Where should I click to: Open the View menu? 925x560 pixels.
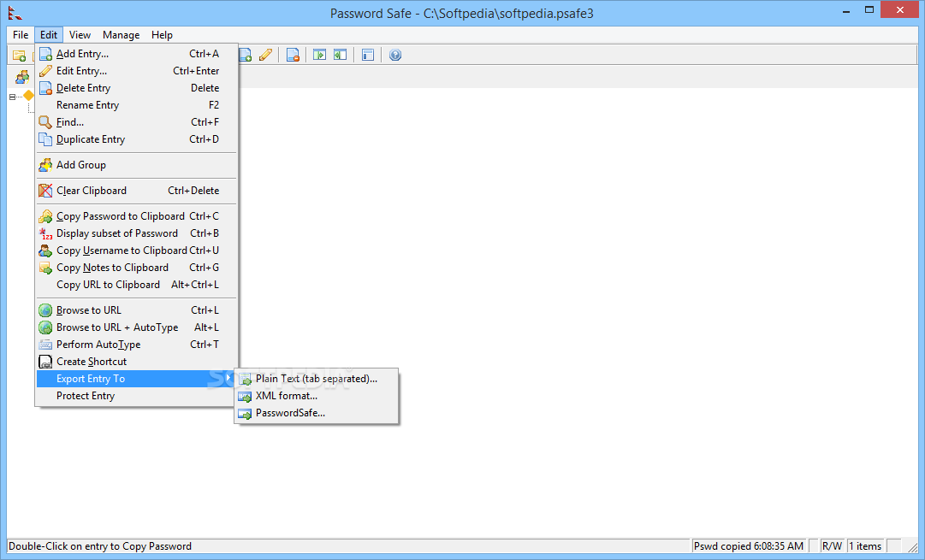click(x=80, y=35)
